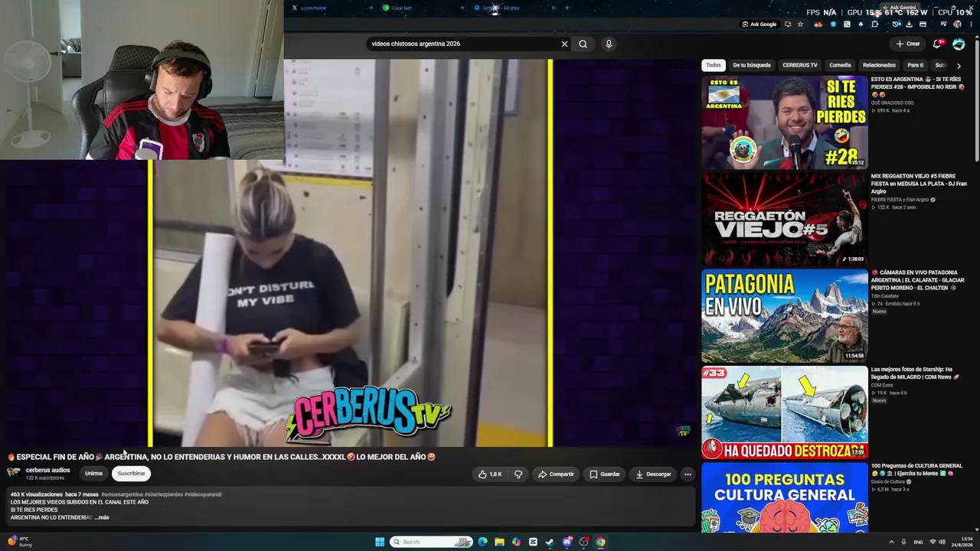Open the three-dot more actions menu

point(688,474)
